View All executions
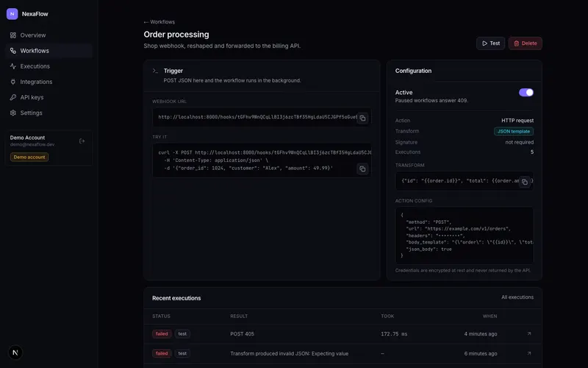Image resolution: width=588 pixels, height=368 pixels. (517, 297)
